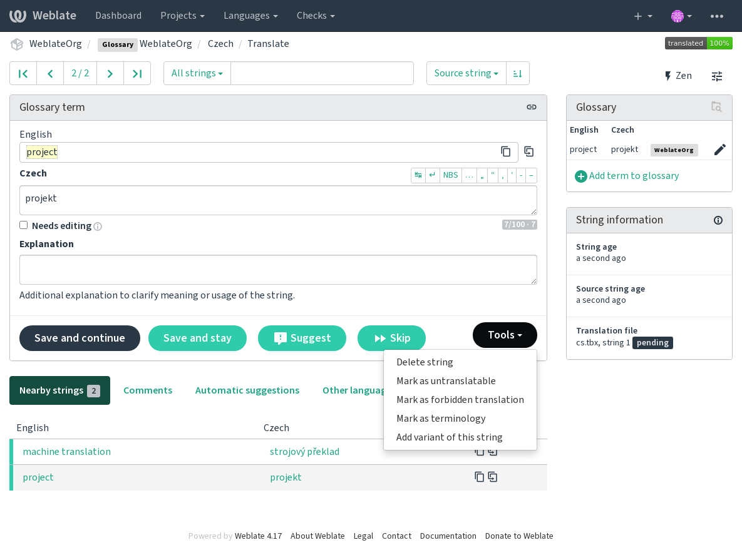742x560 pixels.
Task: Switch to Automatic suggestions tab
Action: [247, 390]
